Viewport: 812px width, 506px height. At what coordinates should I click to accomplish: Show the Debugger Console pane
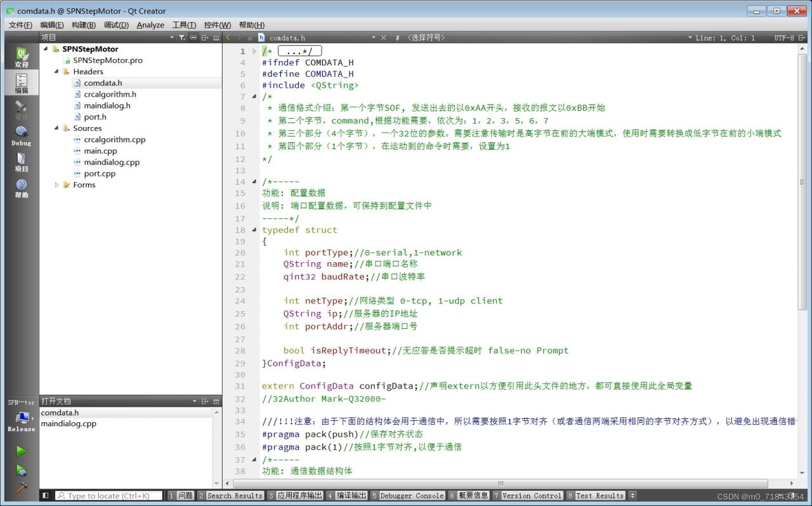click(408, 495)
